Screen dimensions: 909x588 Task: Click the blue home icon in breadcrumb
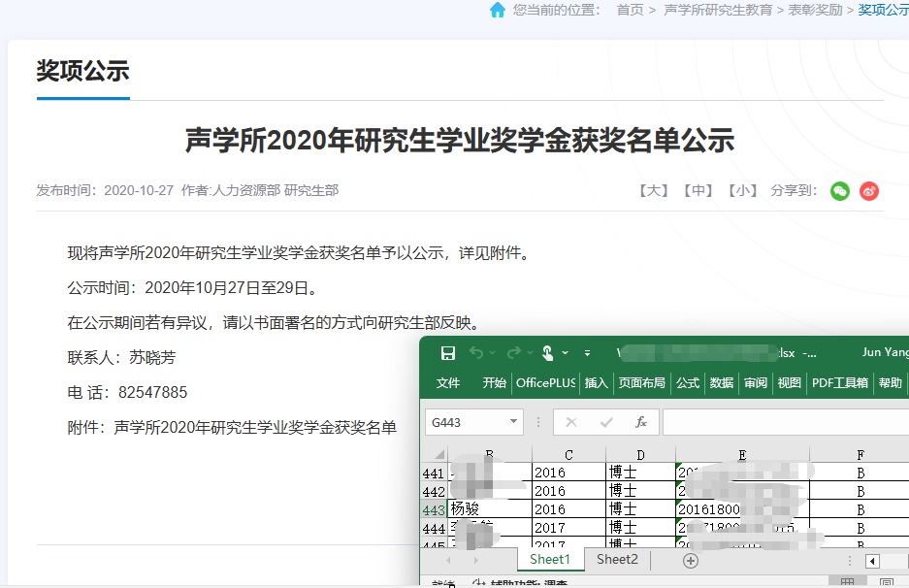(x=498, y=10)
